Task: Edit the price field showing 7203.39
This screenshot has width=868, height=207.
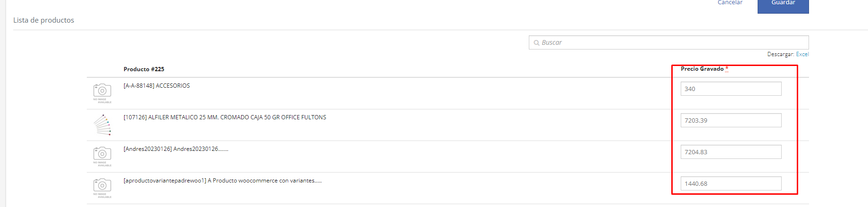Action: click(731, 120)
